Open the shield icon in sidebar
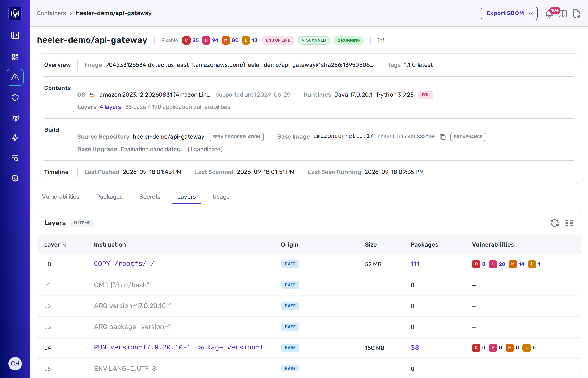This screenshot has width=588, height=378. pyautogui.click(x=15, y=97)
